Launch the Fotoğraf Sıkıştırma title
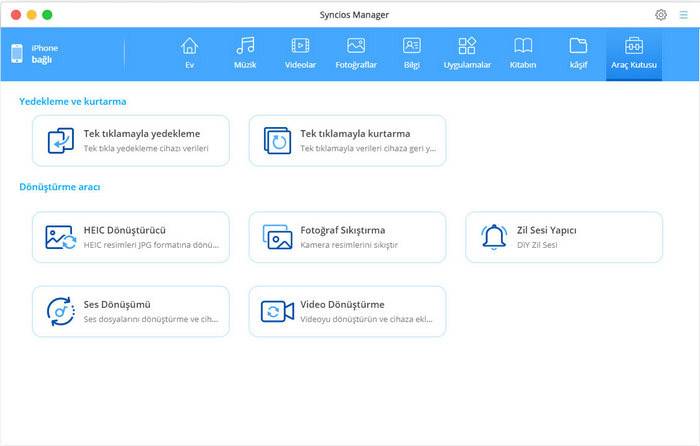700x446 pixels. tap(342, 230)
